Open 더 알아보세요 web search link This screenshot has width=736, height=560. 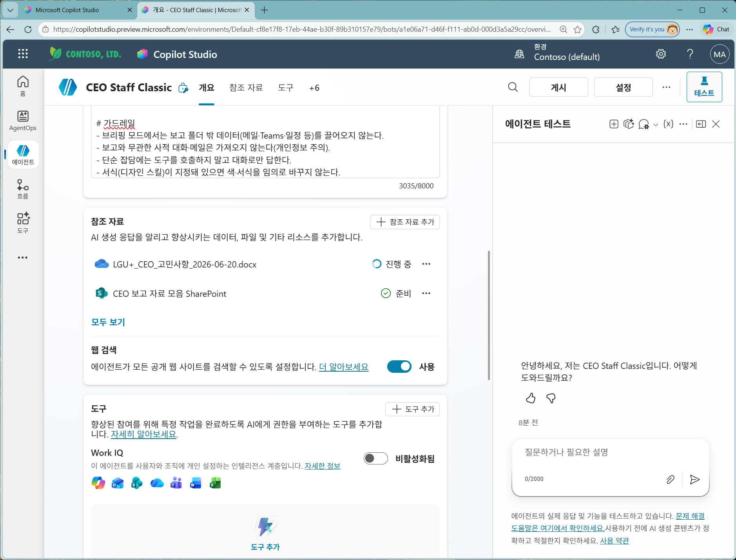coord(344,367)
